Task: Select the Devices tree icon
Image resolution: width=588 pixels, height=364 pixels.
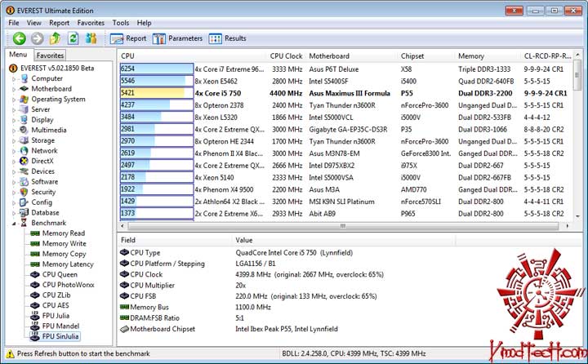Action: [24, 171]
